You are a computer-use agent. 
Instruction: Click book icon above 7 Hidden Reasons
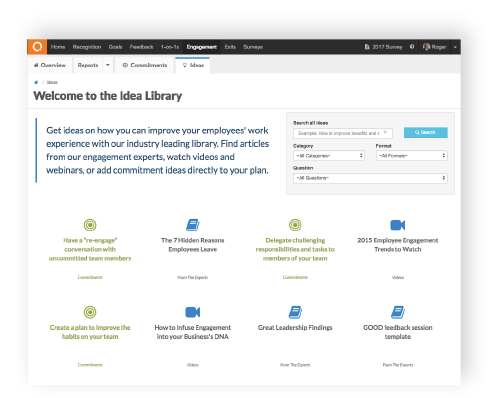pyautogui.click(x=193, y=225)
